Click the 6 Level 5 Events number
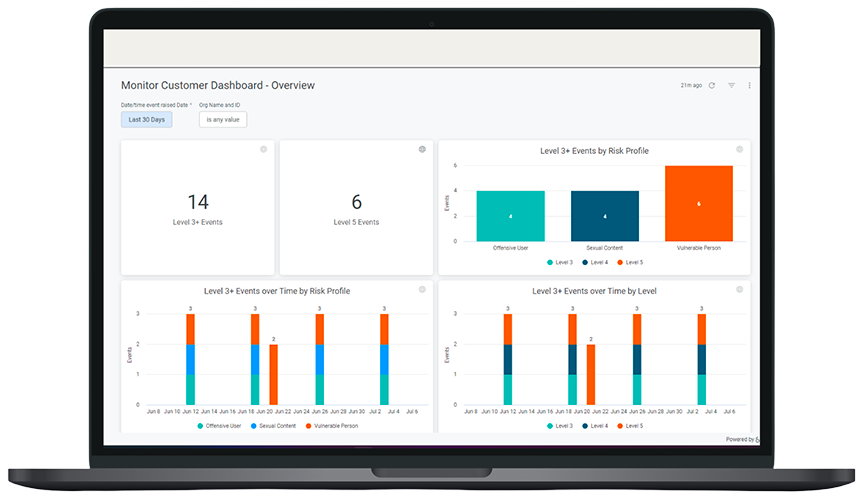The width and height of the screenshot is (860, 501). (356, 202)
